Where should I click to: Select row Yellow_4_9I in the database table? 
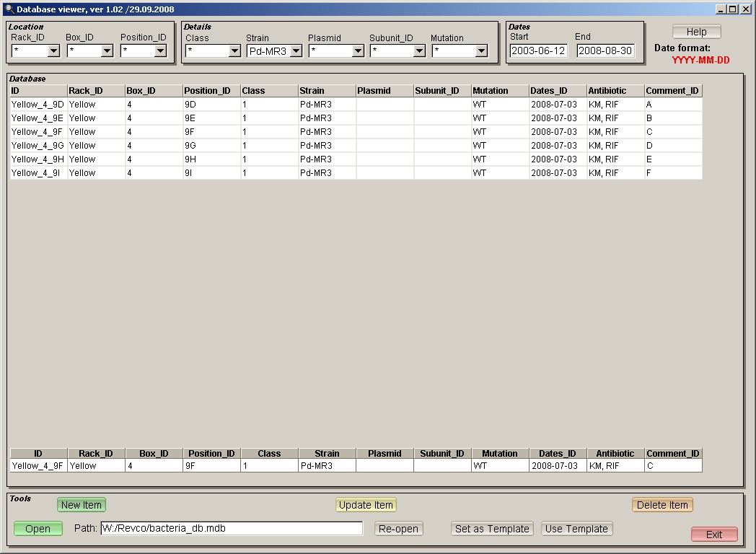tap(356, 172)
